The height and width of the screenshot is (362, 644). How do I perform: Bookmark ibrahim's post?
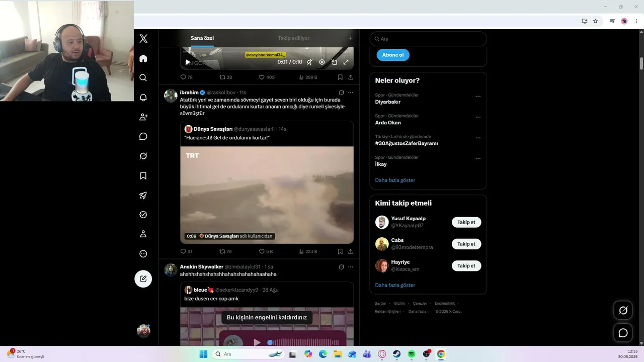point(340,251)
